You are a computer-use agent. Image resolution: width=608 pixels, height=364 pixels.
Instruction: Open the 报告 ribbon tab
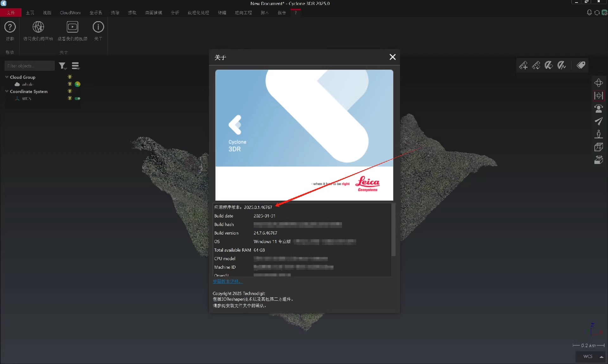(282, 13)
